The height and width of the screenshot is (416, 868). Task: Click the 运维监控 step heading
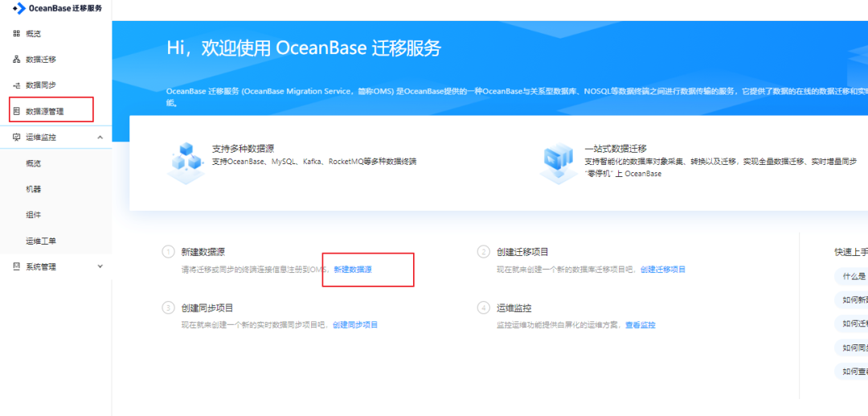pos(514,307)
